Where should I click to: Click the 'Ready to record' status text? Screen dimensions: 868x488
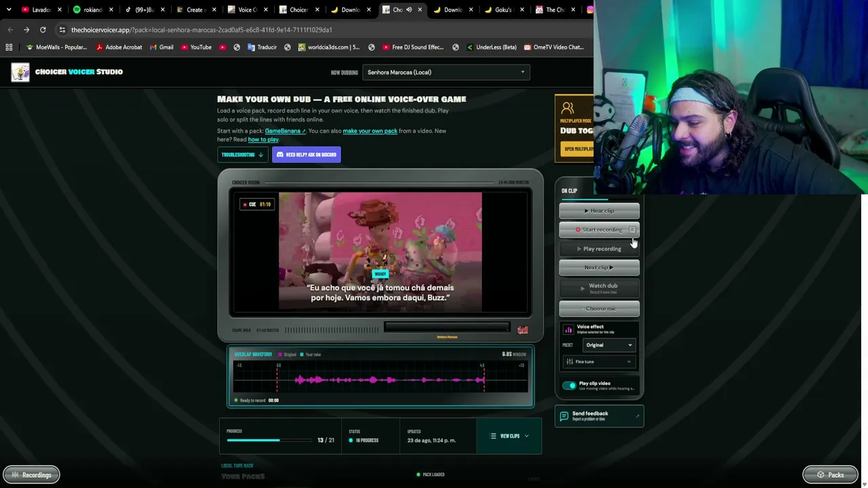(x=252, y=401)
